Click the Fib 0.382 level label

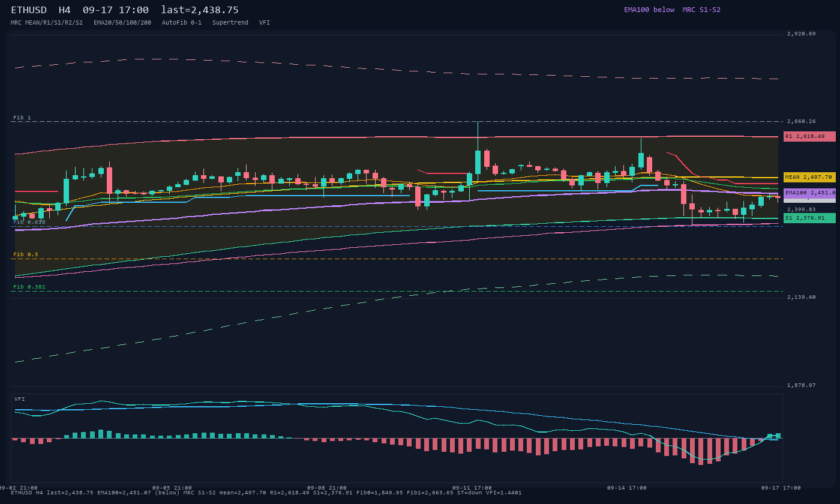point(29,287)
